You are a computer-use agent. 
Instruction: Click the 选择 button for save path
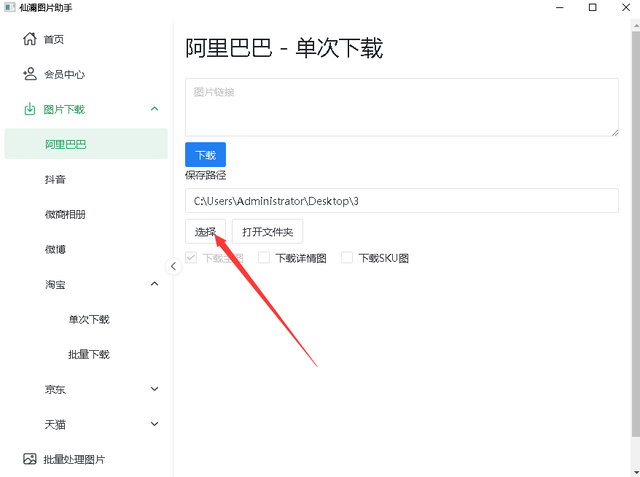(205, 232)
